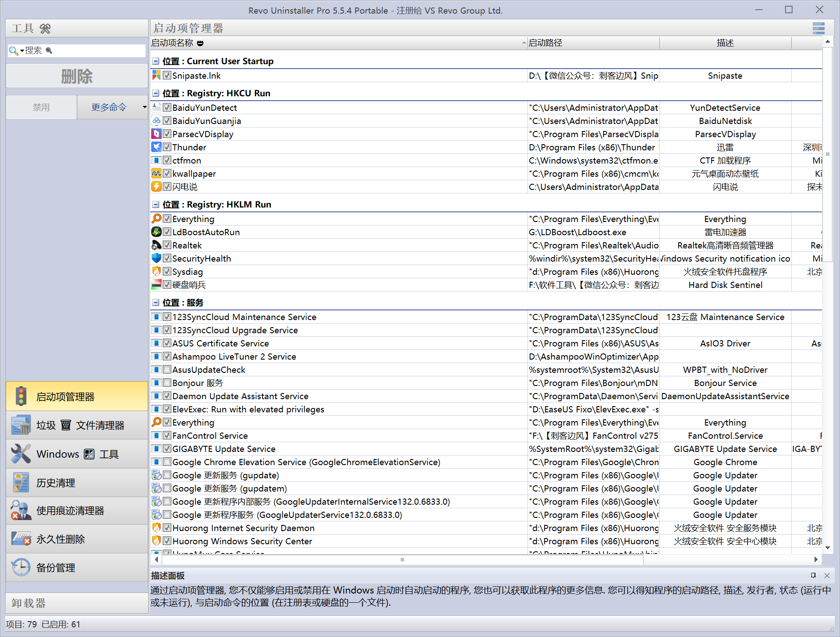The width and height of the screenshot is (840, 637).
Task: Collapse the 服务 group
Action: pyautogui.click(x=156, y=302)
